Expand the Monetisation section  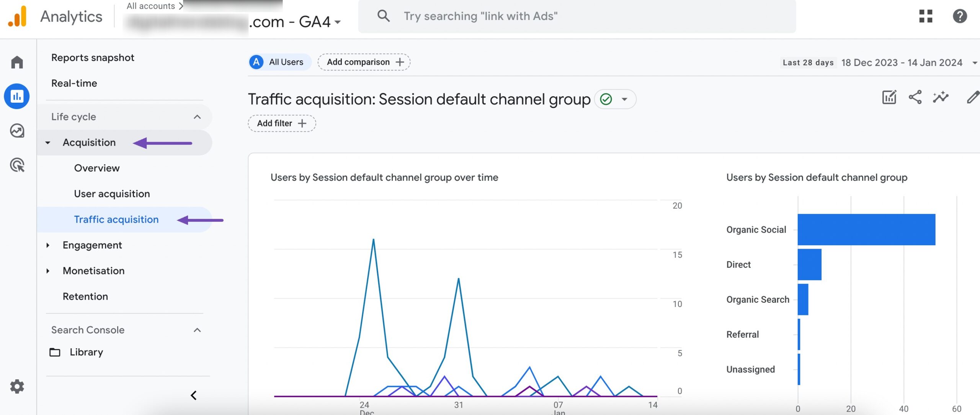click(47, 271)
